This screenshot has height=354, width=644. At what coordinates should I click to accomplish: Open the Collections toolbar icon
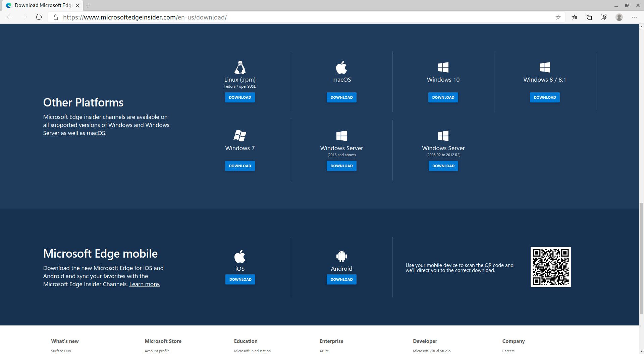point(589,17)
